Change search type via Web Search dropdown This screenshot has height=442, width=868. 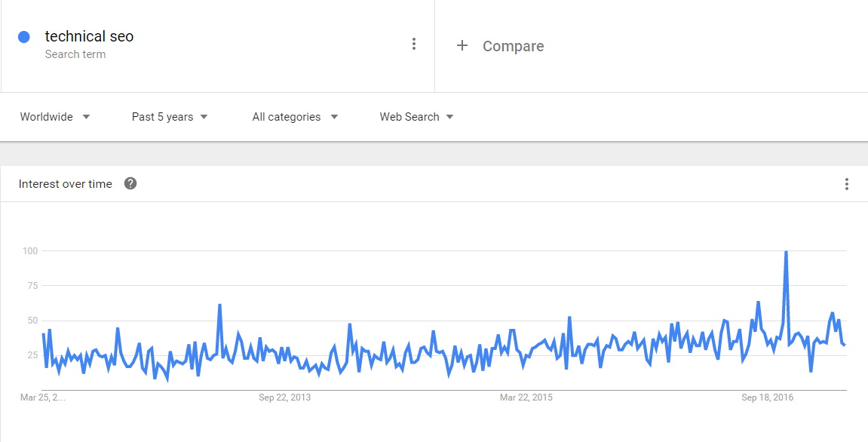(409, 117)
